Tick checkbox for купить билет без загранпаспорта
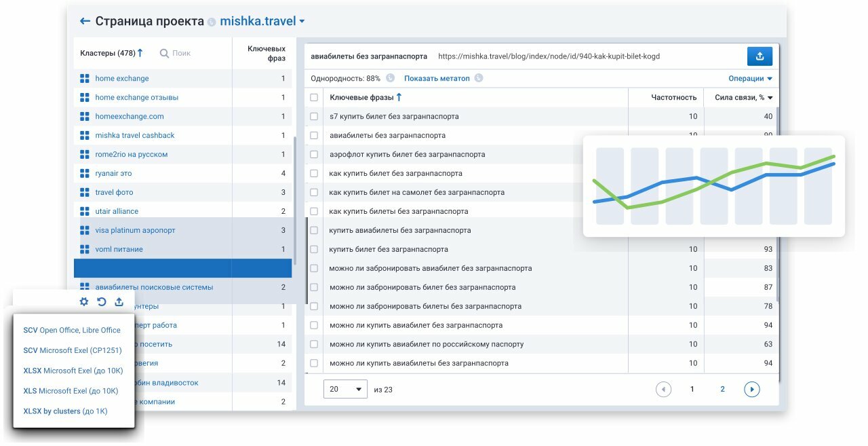This screenshot has height=446, width=868. tap(314, 249)
